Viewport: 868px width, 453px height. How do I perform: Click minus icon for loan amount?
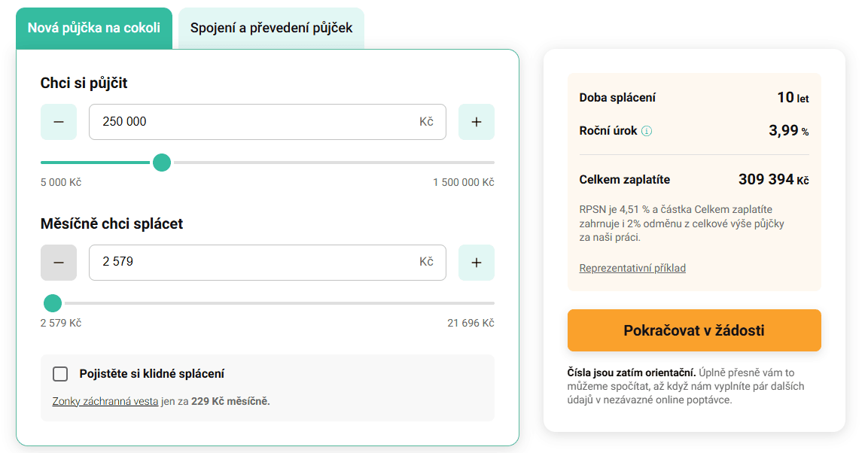click(x=59, y=122)
